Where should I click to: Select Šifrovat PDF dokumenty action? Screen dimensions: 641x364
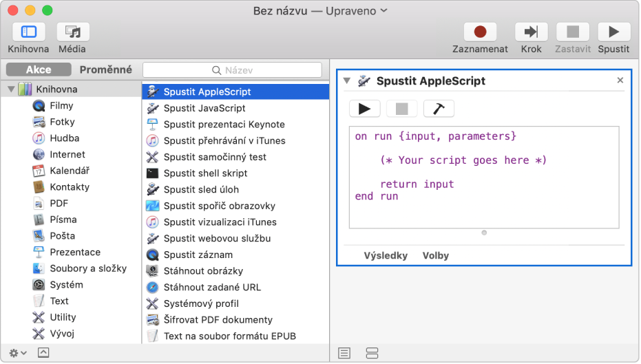[x=235, y=320]
